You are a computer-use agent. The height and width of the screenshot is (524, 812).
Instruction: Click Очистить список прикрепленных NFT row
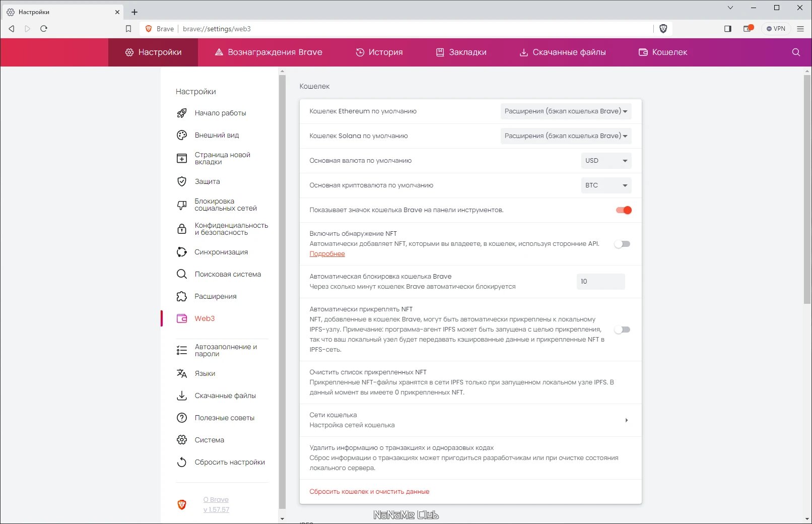click(470, 382)
